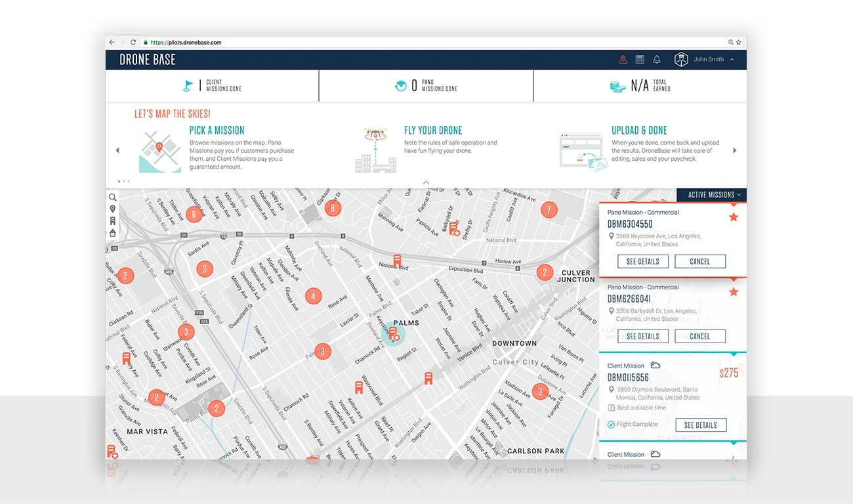The height and width of the screenshot is (504, 853).
Task: Click the highlighted mission marker in Palms
Action: 393,334
